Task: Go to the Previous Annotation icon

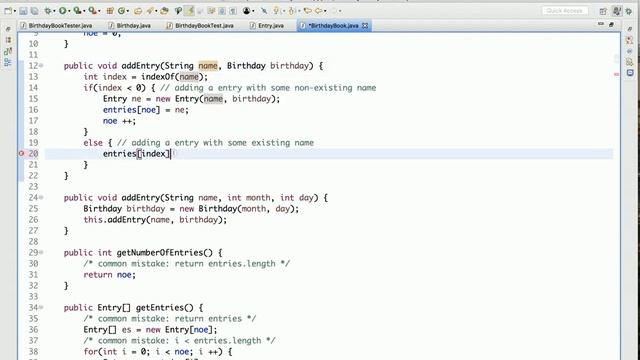Action: (291, 11)
